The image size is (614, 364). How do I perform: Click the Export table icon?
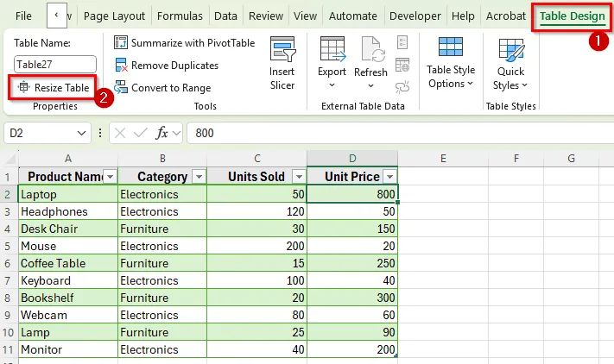tap(332, 49)
